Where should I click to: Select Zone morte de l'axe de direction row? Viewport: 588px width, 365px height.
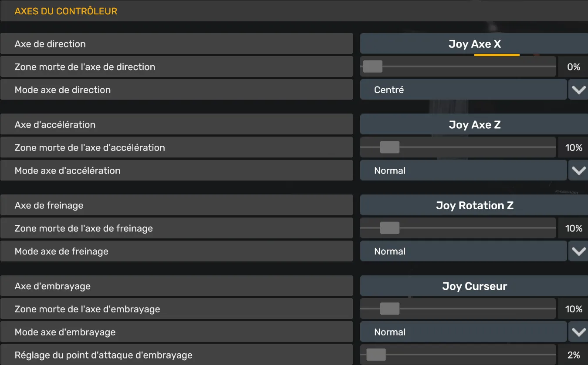click(x=176, y=67)
